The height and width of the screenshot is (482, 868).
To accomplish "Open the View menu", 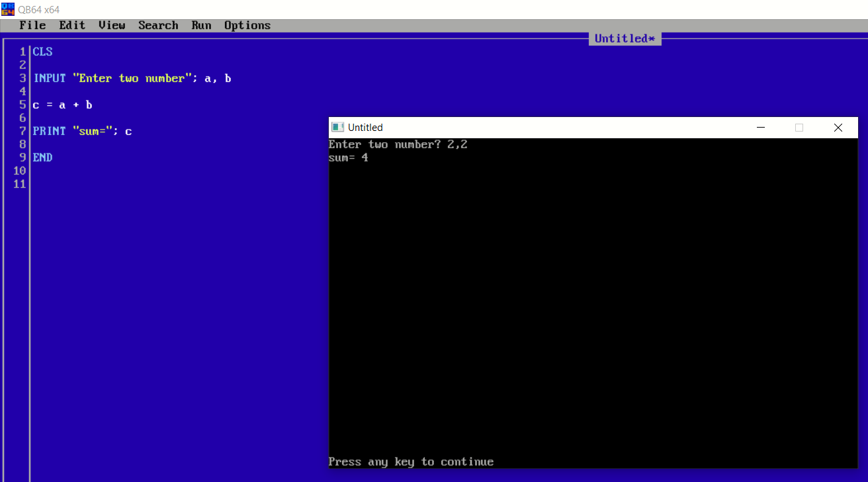I will click(x=111, y=25).
